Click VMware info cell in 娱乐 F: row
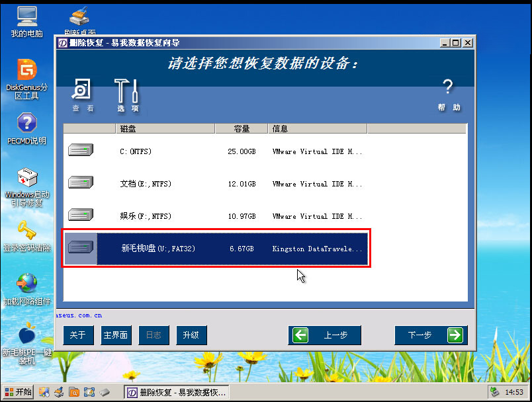The height and width of the screenshot is (402, 532). tap(317, 216)
